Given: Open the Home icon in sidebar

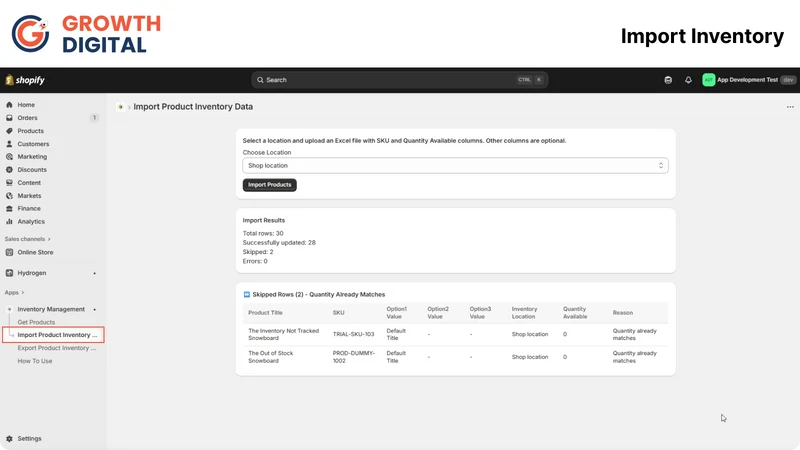Looking at the screenshot, I should point(9,105).
